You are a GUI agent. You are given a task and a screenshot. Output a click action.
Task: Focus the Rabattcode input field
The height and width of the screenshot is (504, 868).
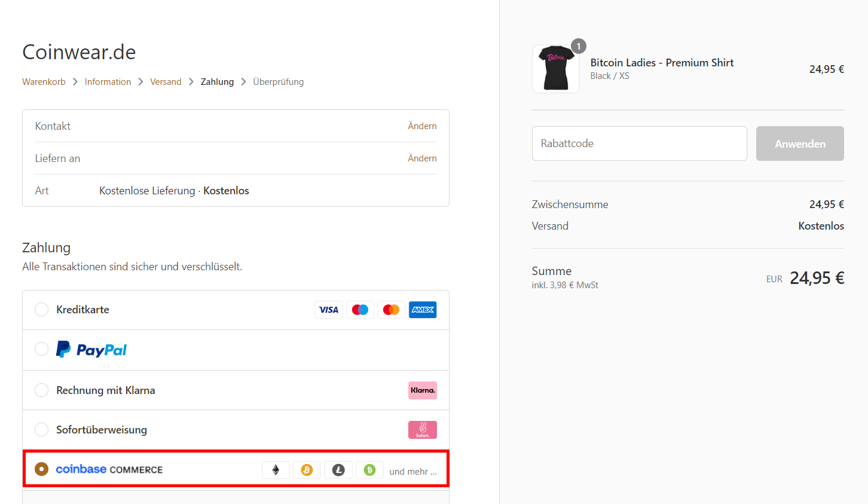640,143
